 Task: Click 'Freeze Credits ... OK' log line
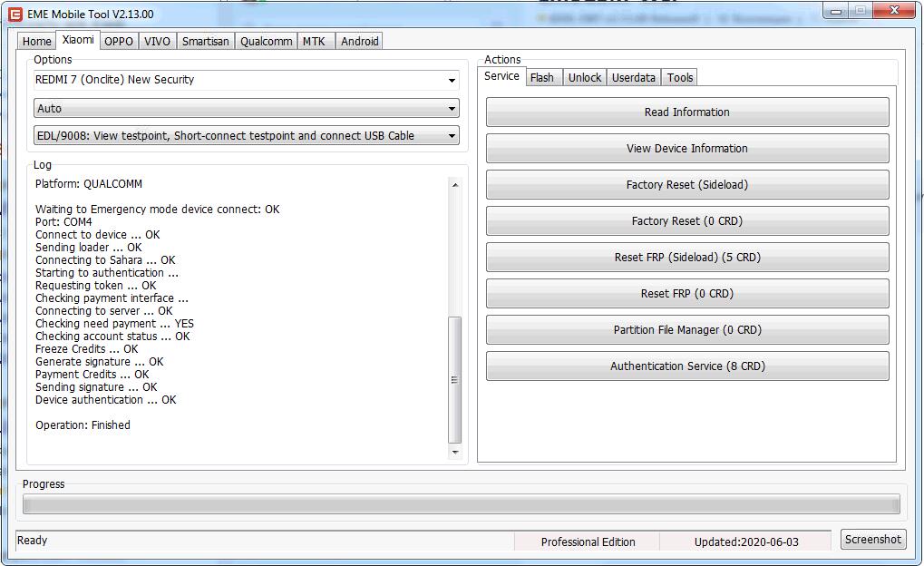[x=87, y=349]
